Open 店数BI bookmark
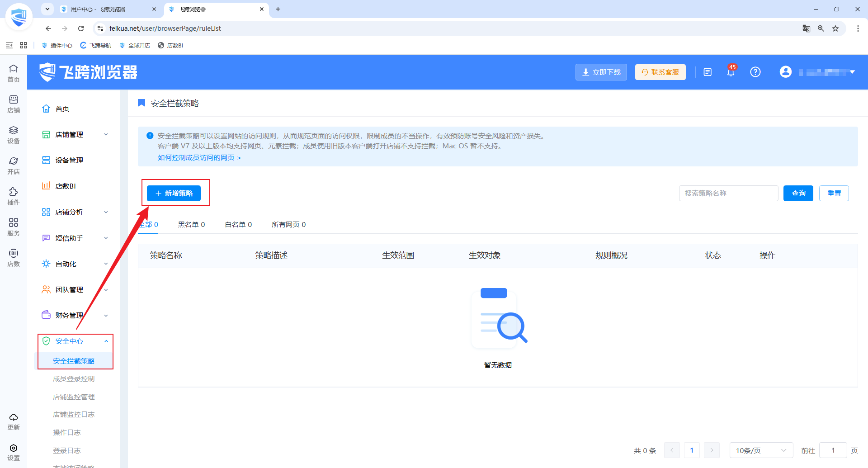Viewport: 868px width, 468px height. tap(170, 45)
